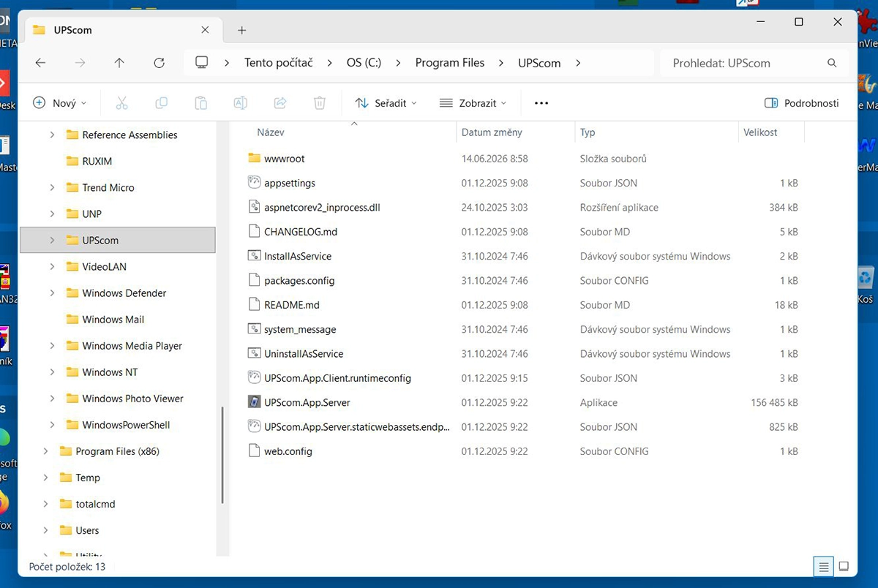
Task: Add a new tab with plus button
Action: 242,30
